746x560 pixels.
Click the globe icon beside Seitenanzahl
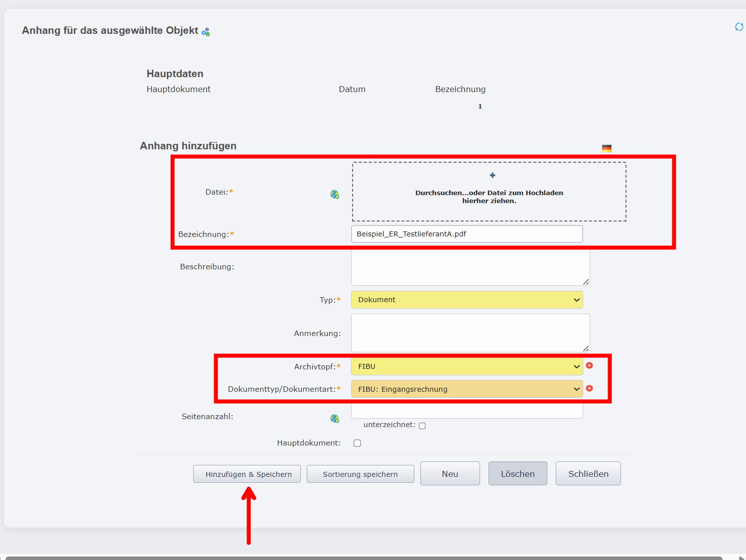pos(335,419)
